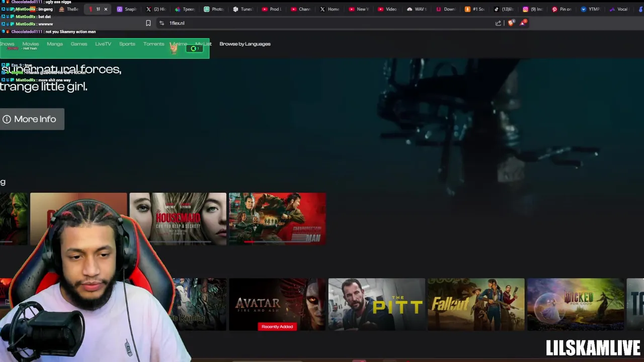The height and width of the screenshot is (362, 644).
Task: Open the Manga section
Action: (55, 44)
